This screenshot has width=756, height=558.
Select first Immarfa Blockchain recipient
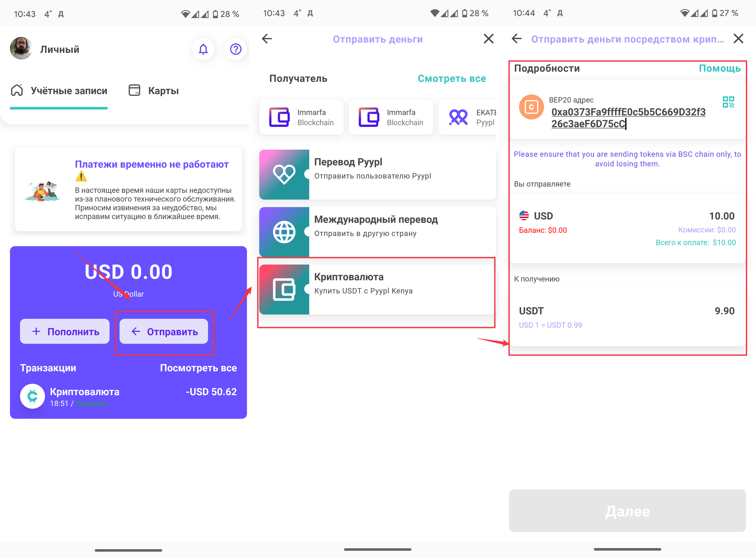tap(301, 117)
